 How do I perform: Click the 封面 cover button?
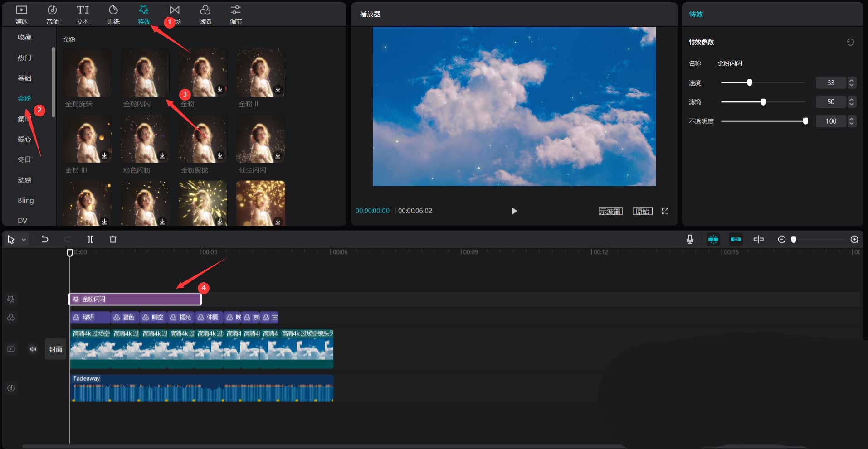pyautogui.click(x=55, y=349)
